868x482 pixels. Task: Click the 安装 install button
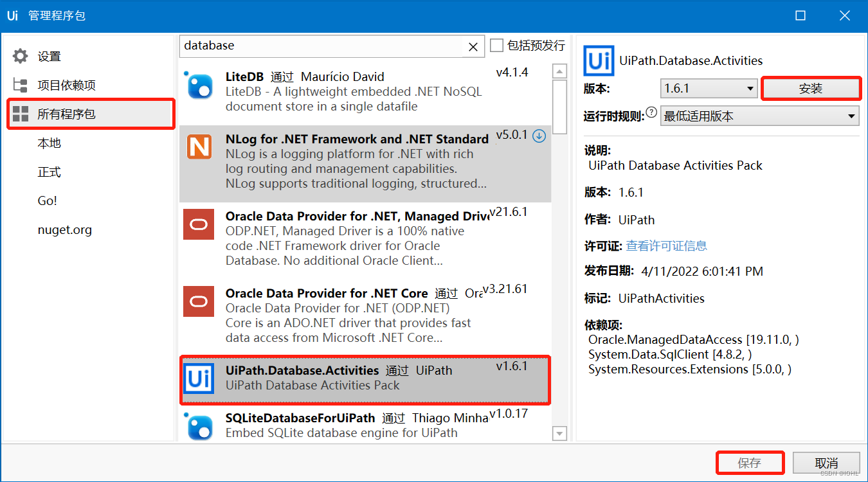[x=811, y=89]
